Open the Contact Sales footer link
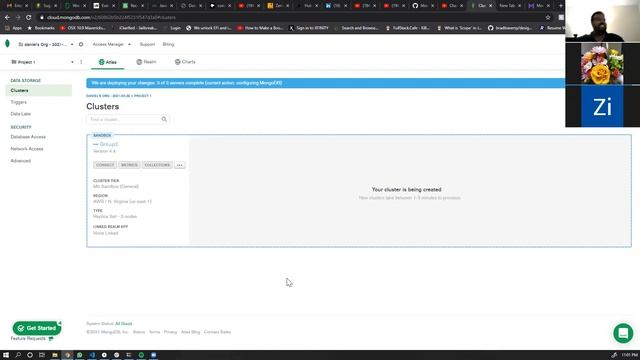 pos(217,332)
